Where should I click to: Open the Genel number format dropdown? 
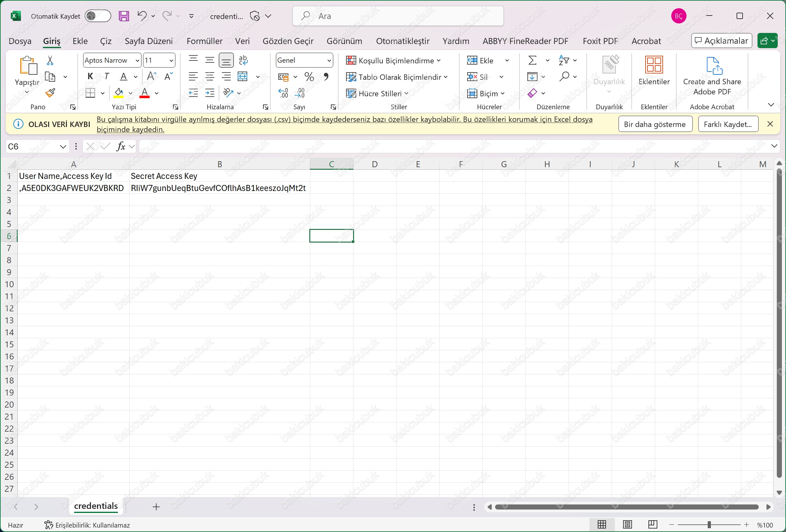(329, 60)
